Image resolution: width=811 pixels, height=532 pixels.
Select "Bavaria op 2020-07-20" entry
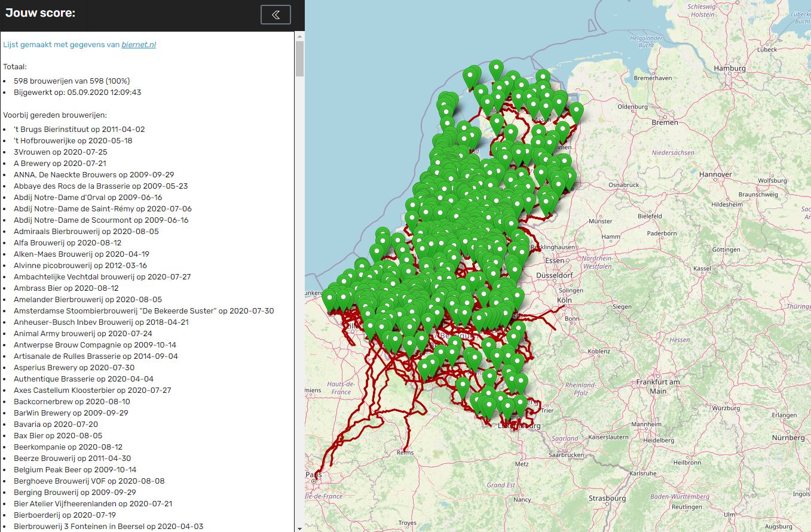pyautogui.click(x=56, y=425)
